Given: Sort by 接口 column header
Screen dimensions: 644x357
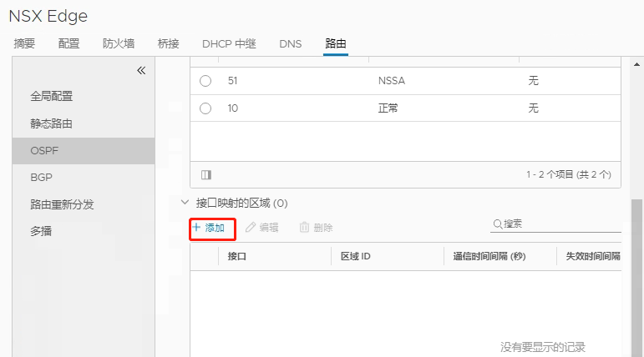Looking at the screenshot, I should pyautogui.click(x=237, y=256).
